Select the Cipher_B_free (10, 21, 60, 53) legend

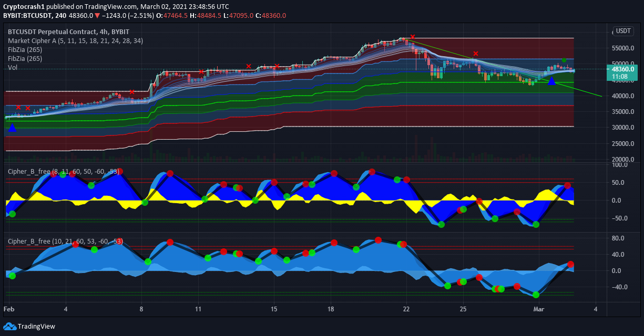coord(65,241)
